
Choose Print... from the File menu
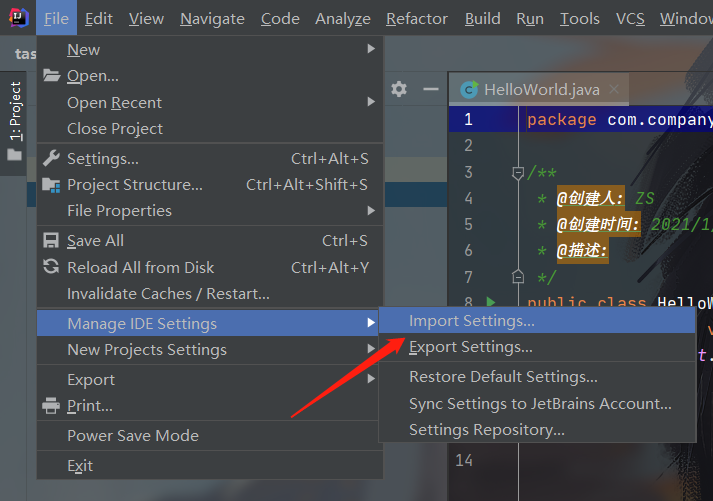(207, 406)
